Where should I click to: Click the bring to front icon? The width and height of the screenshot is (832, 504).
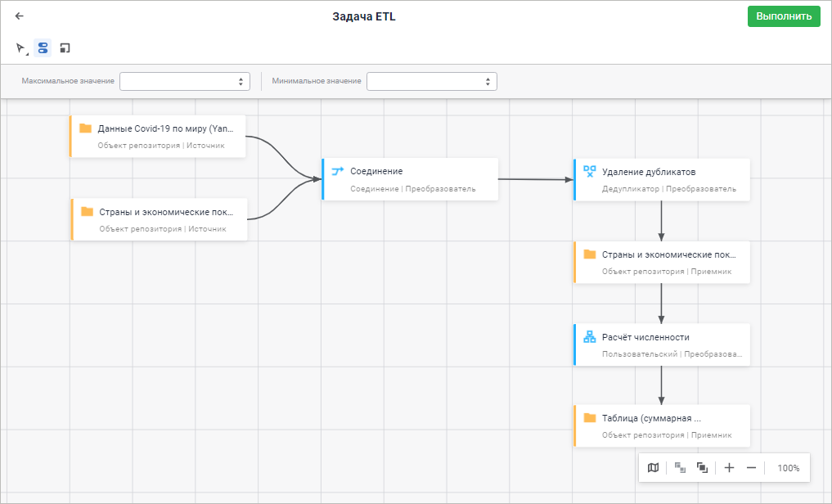click(702, 468)
